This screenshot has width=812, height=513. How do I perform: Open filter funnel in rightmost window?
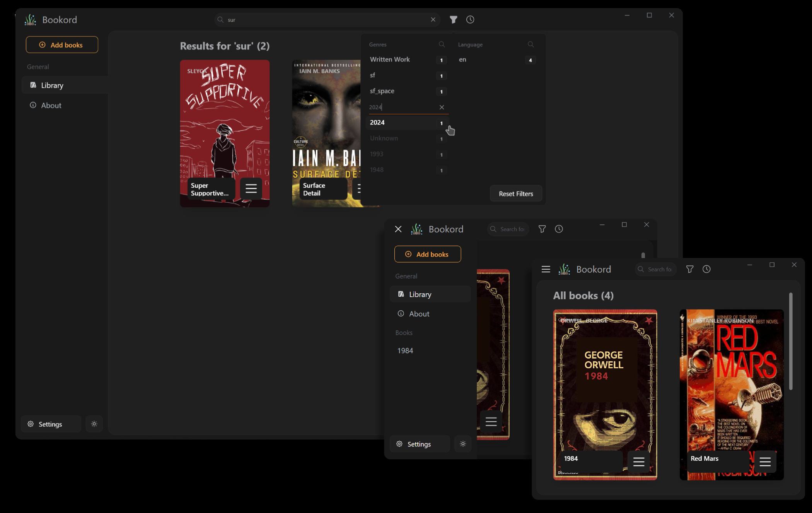689,269
